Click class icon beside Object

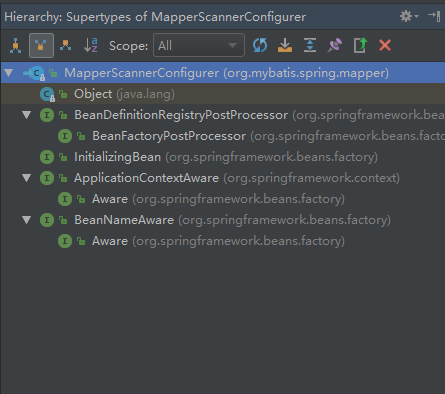coord(47,94)
